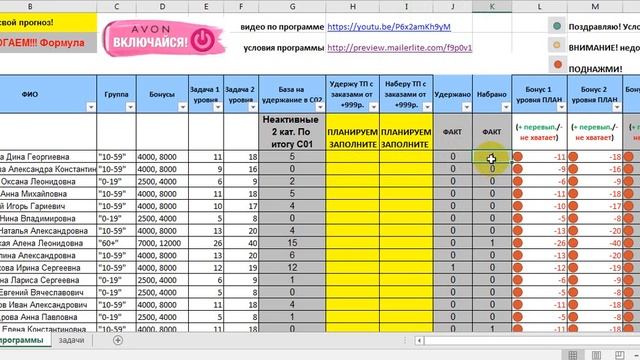640x360 pixels.
Task: Select the Бонус 2 cell showing -40
Action: [595, 243]
